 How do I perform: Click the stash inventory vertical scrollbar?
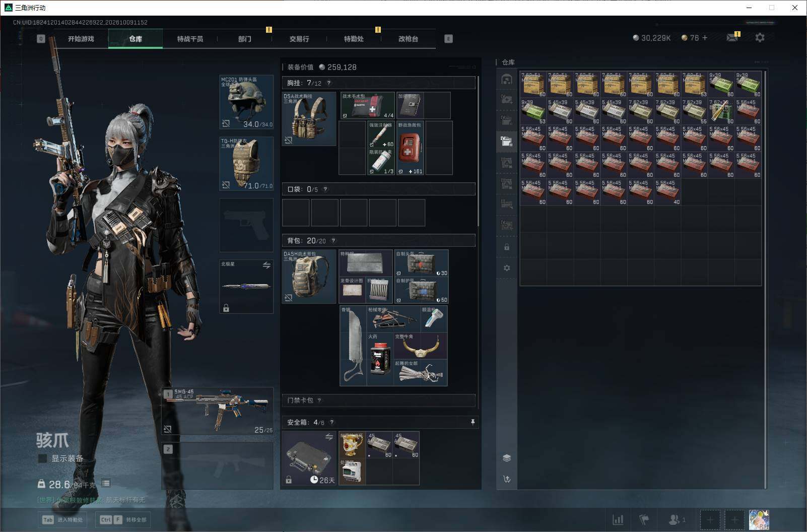(x=765, y=280)
